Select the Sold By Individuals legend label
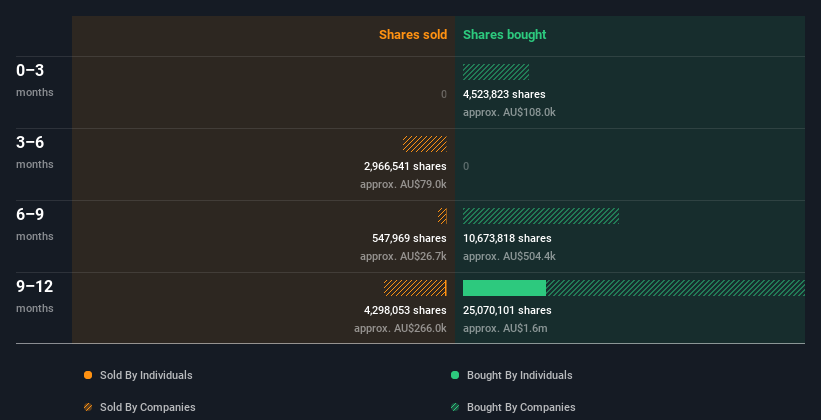Screen dimensions: 821x420 [x=146, y=375]
